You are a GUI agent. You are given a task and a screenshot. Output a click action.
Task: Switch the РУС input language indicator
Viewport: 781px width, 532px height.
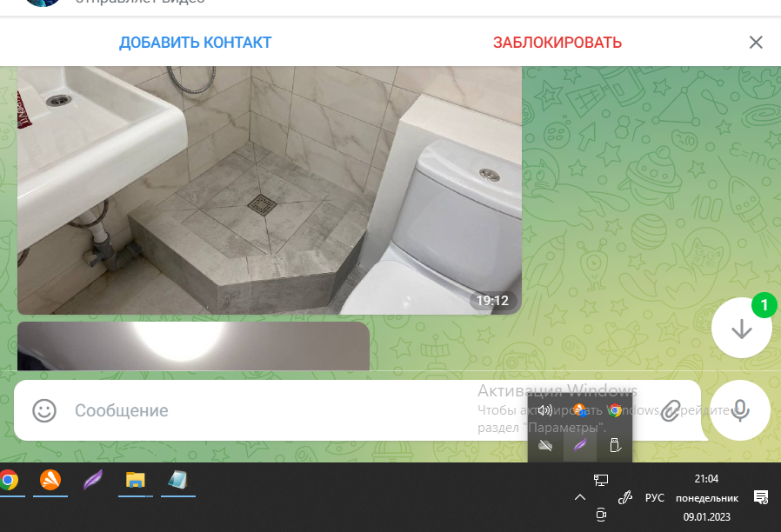(x=655, y=497)
